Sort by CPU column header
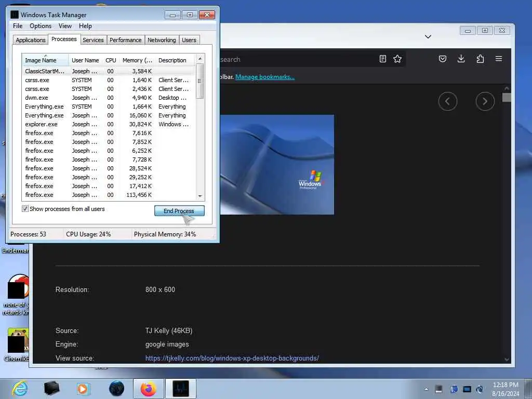Viewport: 532px width, 399px height. pos(111,60)
